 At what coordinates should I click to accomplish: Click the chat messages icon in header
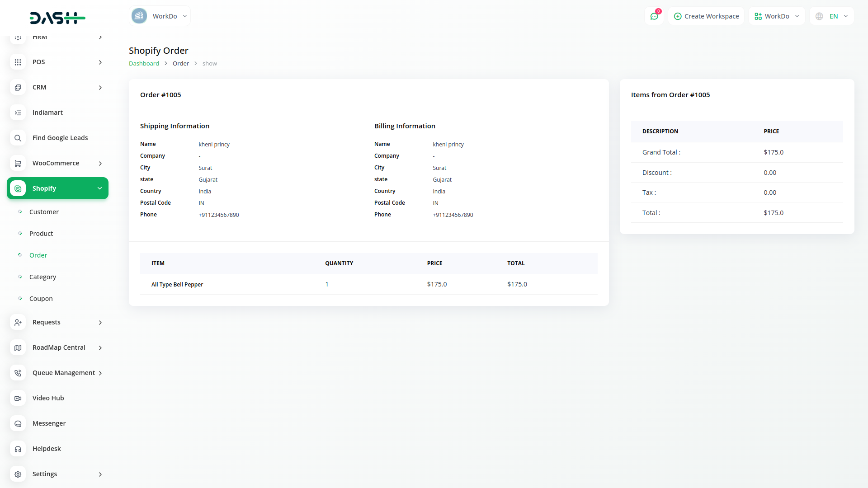coord(654,16)
